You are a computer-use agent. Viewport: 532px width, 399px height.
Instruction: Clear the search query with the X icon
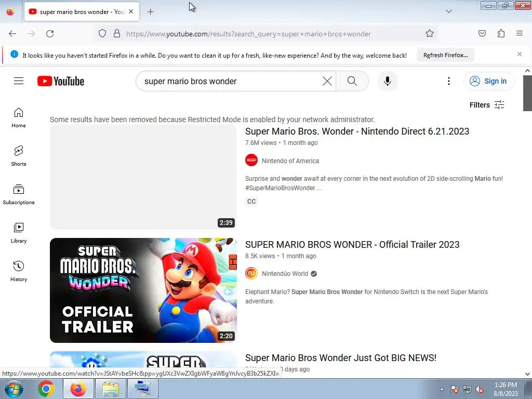click(327, 81)
